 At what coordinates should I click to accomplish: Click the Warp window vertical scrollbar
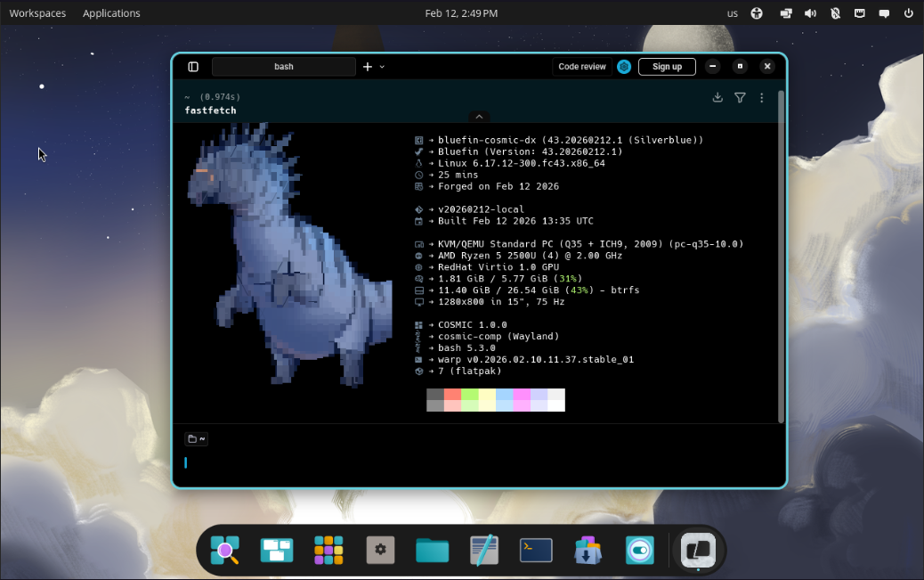pyautogui.click(x=781, y=257)
